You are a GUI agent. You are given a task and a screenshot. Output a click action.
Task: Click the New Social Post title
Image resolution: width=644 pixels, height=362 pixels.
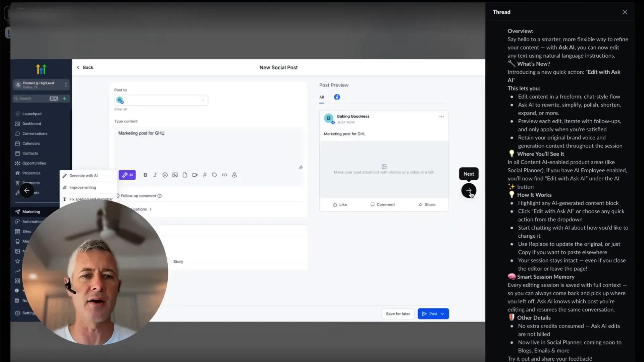coord(278,67)
